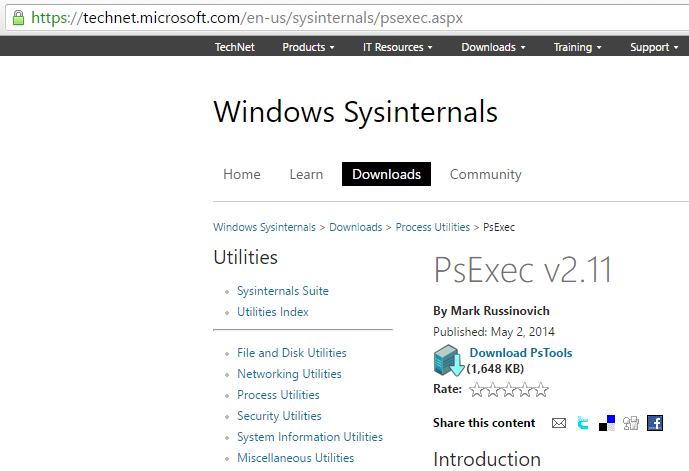689x471 pixels.
Task: Go to the Home tab
Action: pos(242,174)
